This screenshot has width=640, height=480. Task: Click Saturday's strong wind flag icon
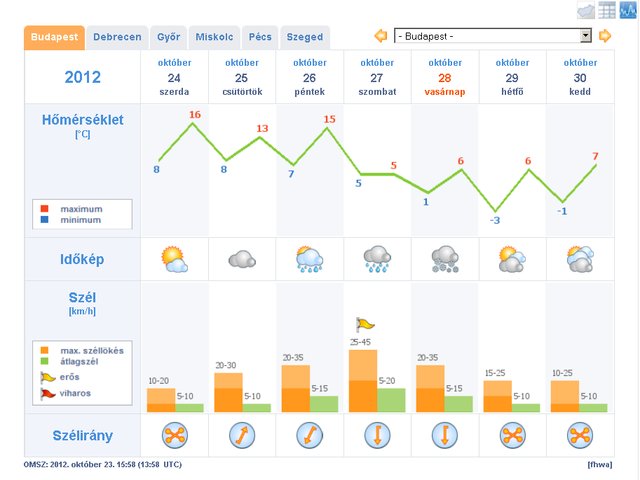coord(365,324)
